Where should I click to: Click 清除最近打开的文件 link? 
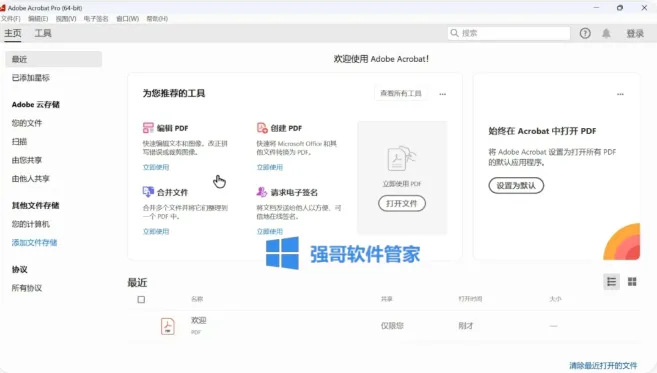click(603, 365)
